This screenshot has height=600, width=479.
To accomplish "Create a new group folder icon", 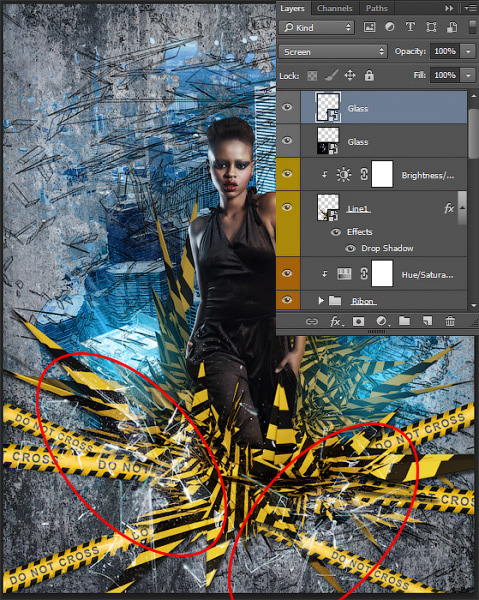I will (404, 321).
